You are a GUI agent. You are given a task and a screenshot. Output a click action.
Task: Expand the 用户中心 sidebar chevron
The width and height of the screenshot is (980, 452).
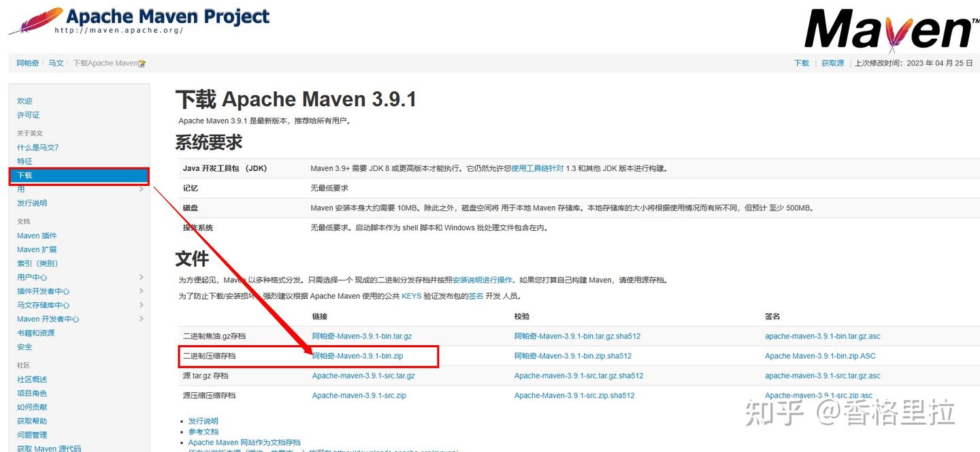tap(141, 277)
